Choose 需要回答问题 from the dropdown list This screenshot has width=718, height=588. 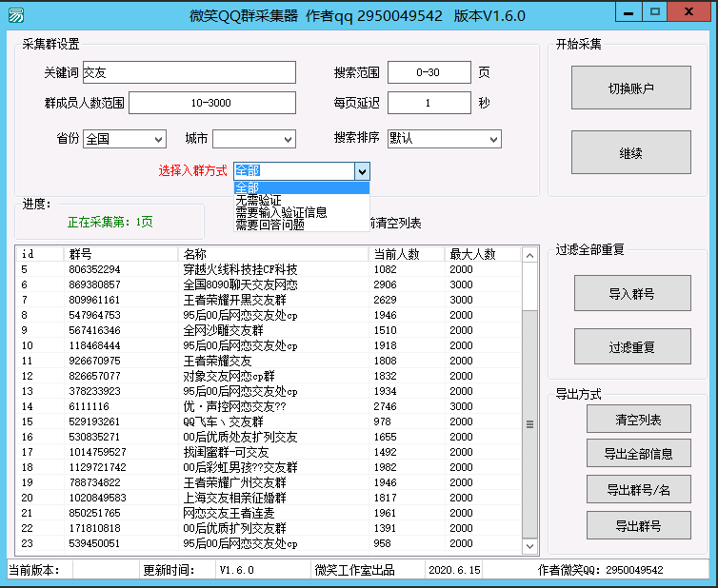[301, 225]
